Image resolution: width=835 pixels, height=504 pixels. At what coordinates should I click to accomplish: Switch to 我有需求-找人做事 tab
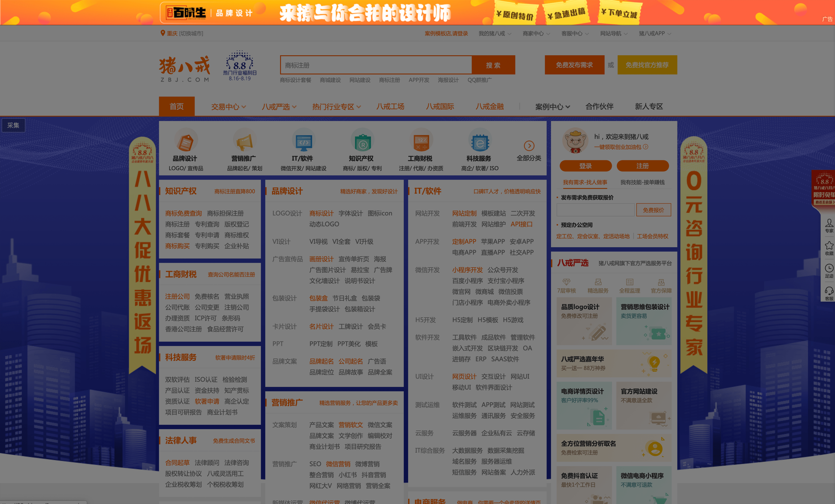point(585,182)
